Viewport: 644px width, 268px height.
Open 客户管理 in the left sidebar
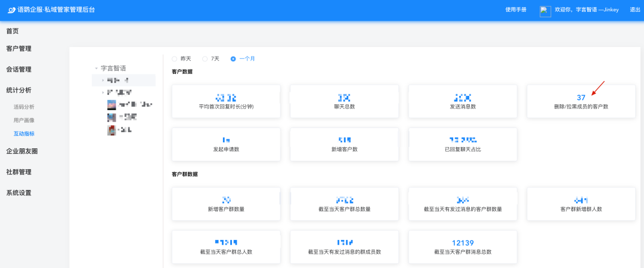click(x=18, y=49)
